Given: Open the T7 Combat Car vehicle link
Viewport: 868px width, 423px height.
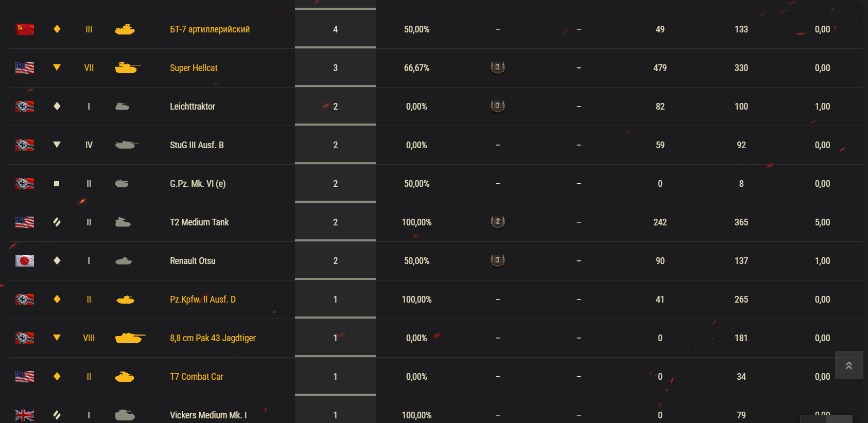Looking at the screenshot, I should [x=197, y=377].
